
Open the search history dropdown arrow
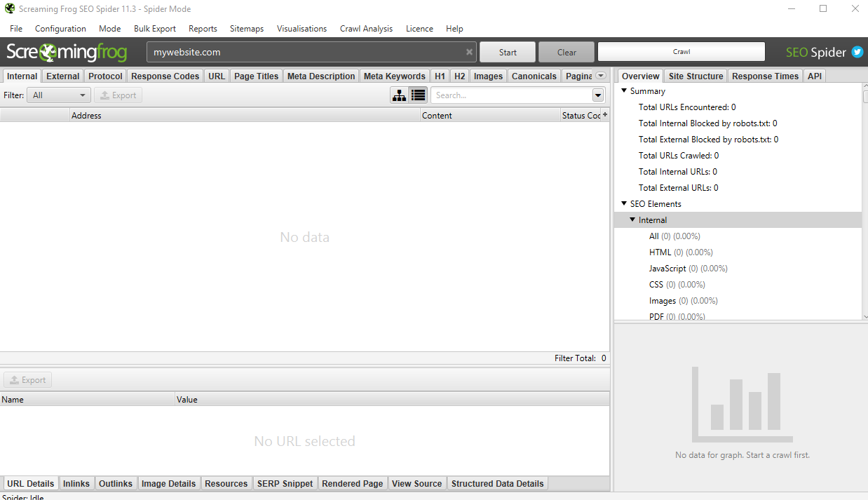click(x=597, y=95)
